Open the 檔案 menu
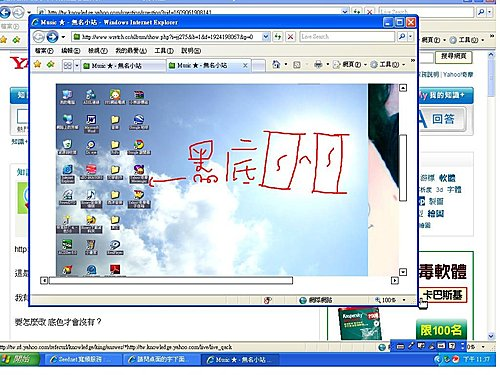Screen dimensions: 500x375 coord(44,51)
